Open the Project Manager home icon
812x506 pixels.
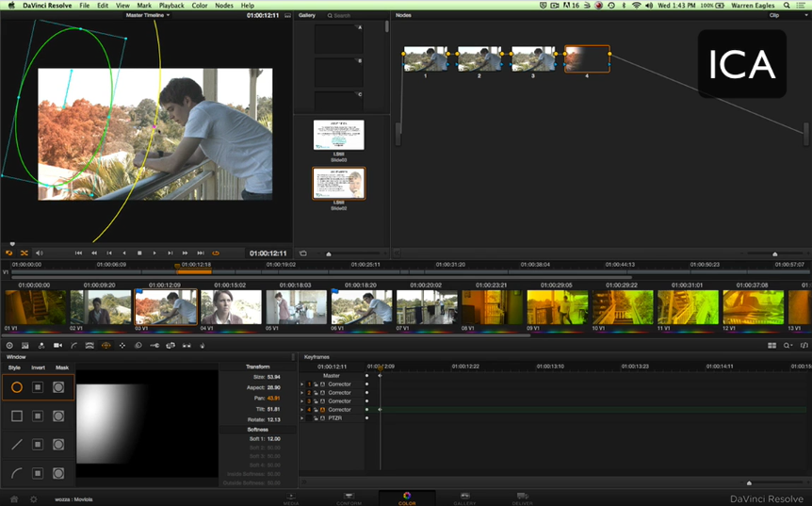click(14, 499)
